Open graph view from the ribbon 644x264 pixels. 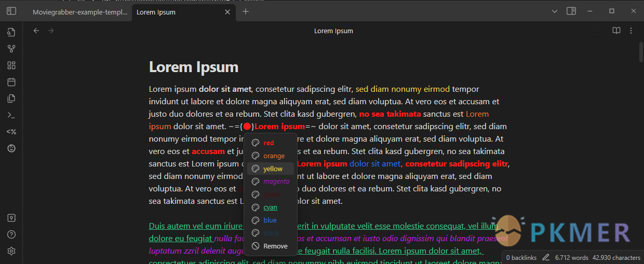pos(11,49)
